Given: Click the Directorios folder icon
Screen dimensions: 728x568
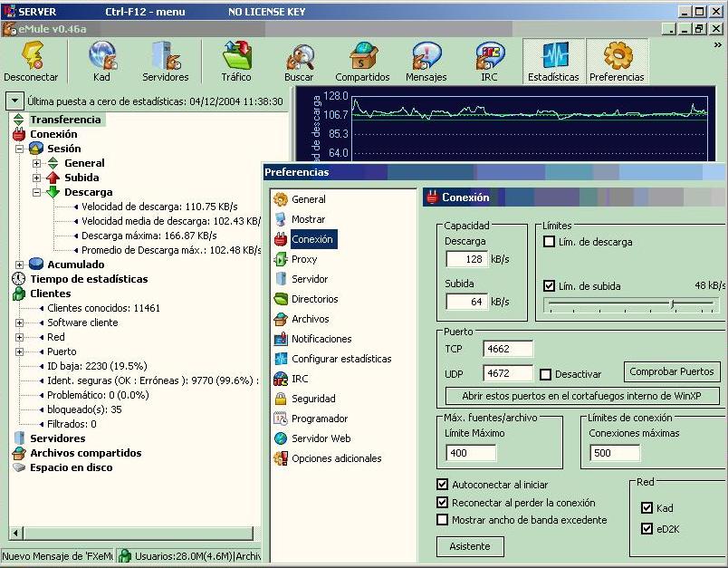Looking at the screenshot, I should [281, 299].
